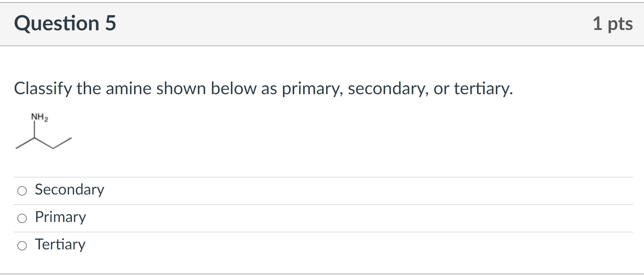This screenshot has width=644, height=275.
Task: Click the NH2 label on the molecule
Action: click(x=39, y=117)
